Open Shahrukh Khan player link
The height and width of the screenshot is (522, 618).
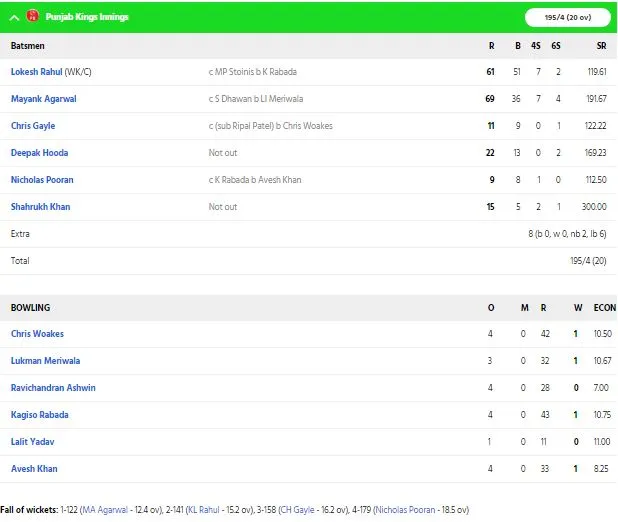click(x=40, y=207)
